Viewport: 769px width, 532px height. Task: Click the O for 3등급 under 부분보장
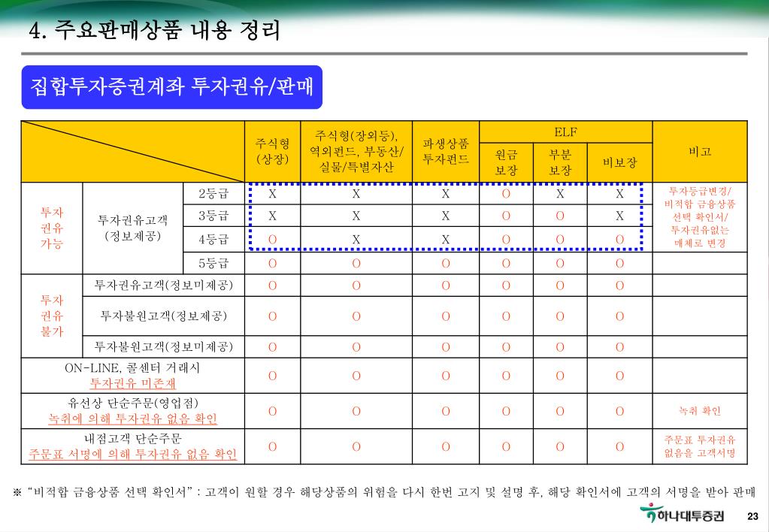coord(560,216)
